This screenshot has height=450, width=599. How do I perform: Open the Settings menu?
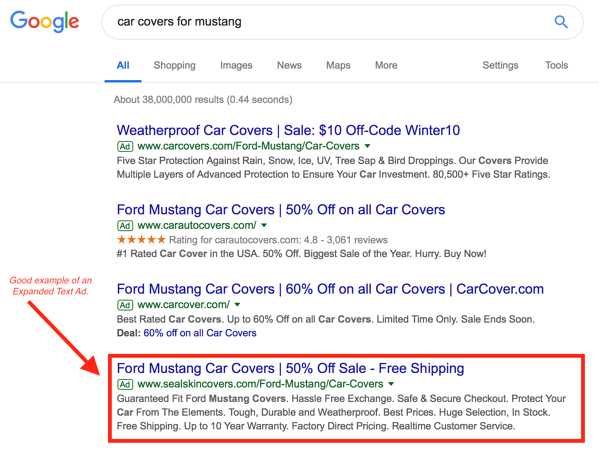[x=500, y=65]
